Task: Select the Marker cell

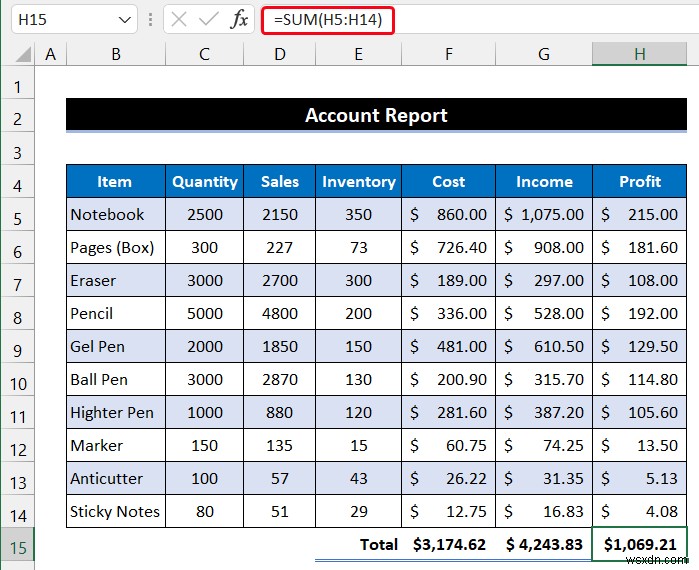Action: pyautogui.click(x=116, y=445)
